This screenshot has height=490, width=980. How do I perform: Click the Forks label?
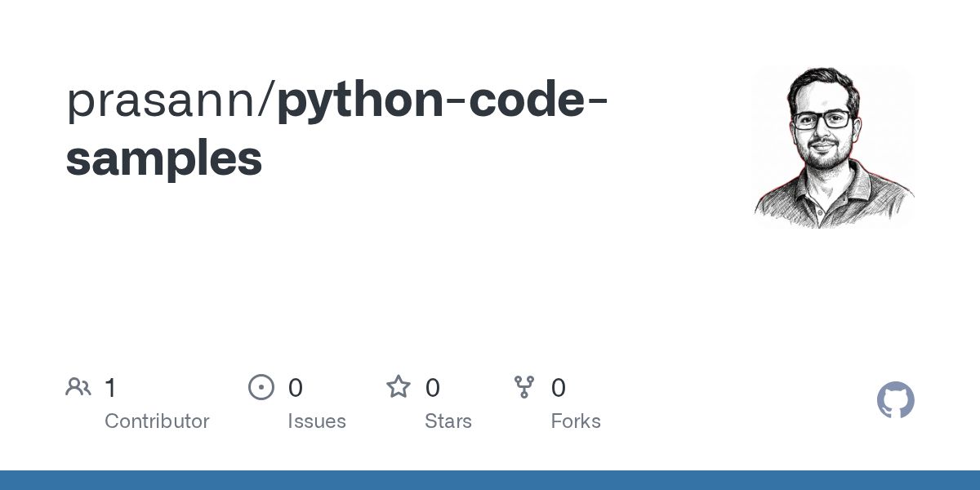click(576, 421)
